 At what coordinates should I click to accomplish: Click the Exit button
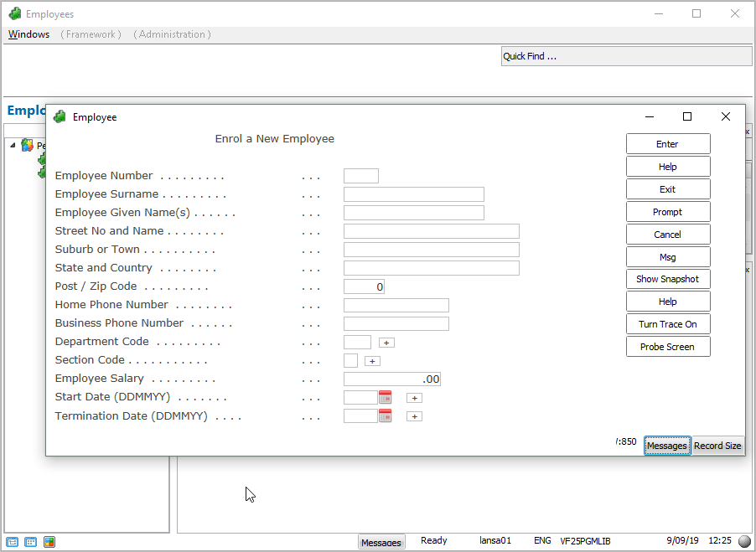[668, 189]
